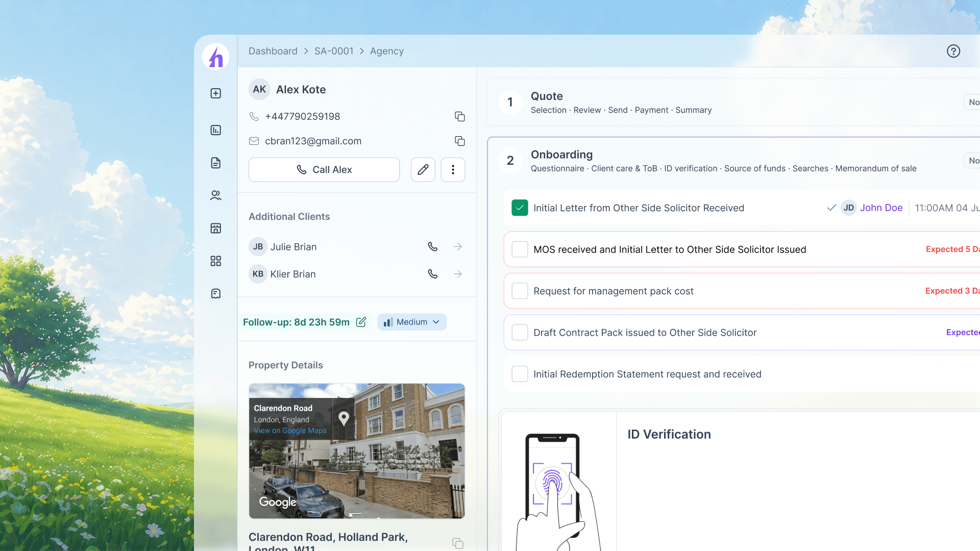Viewport: 980px width, 551px height.
Task: Expand the Quote step section
Action: pyautogui.click(x=733, y=102)
